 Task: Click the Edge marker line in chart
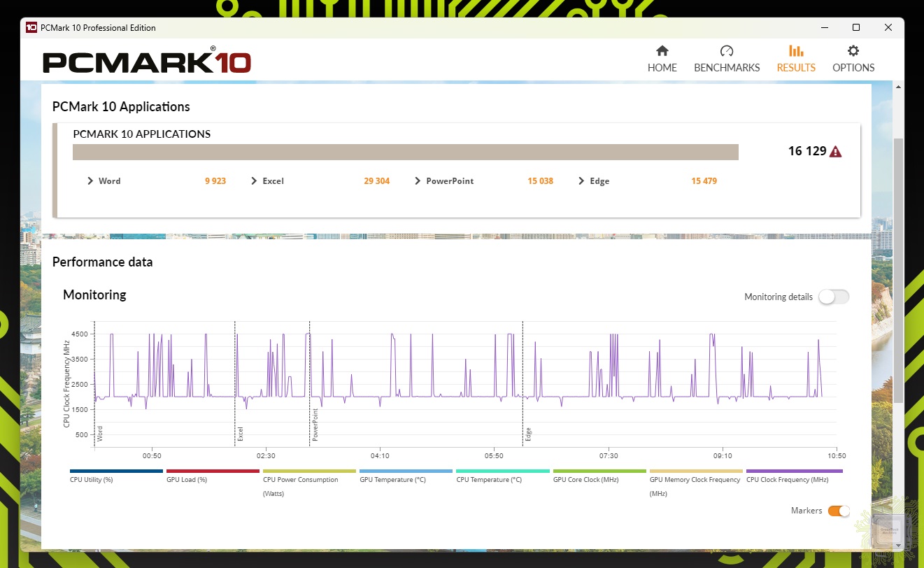[523, 383]
